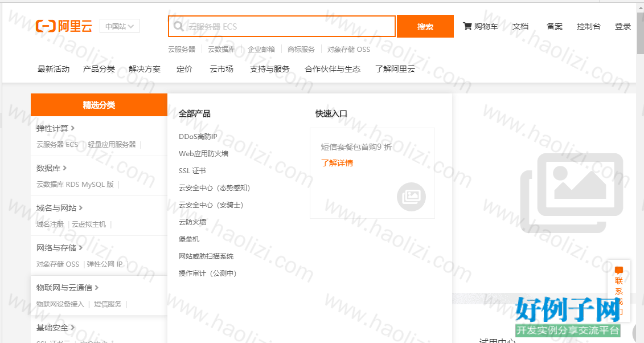Click the image placeholder icon in quick entry card
The width and height of the screenshot is (644, 343).
[411, 197]
